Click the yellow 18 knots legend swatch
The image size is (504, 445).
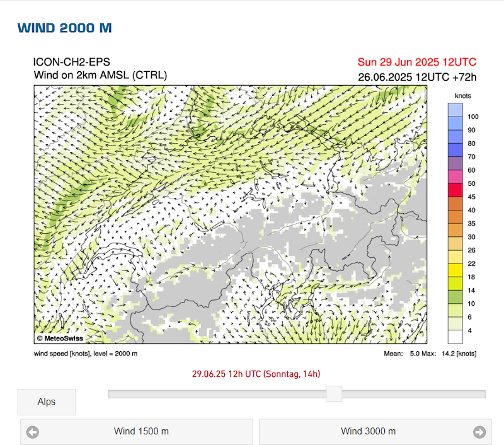pyautogui.click(x=455, y=270)
